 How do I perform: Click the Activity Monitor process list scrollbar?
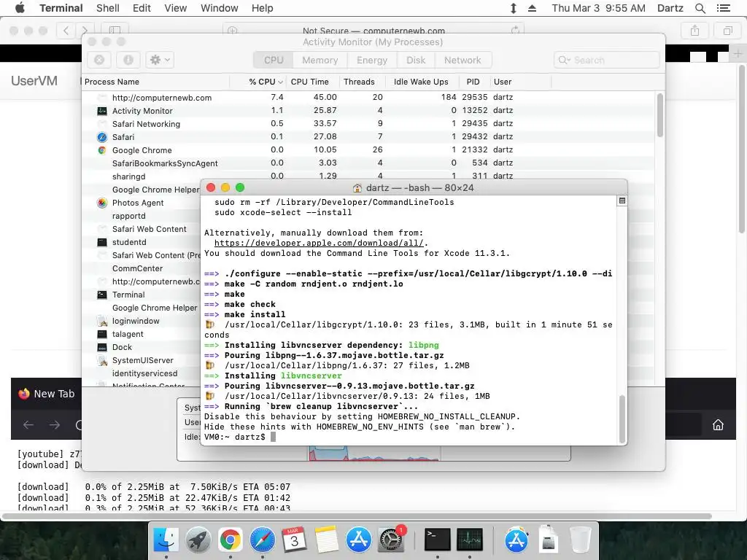tap(659, 115)
